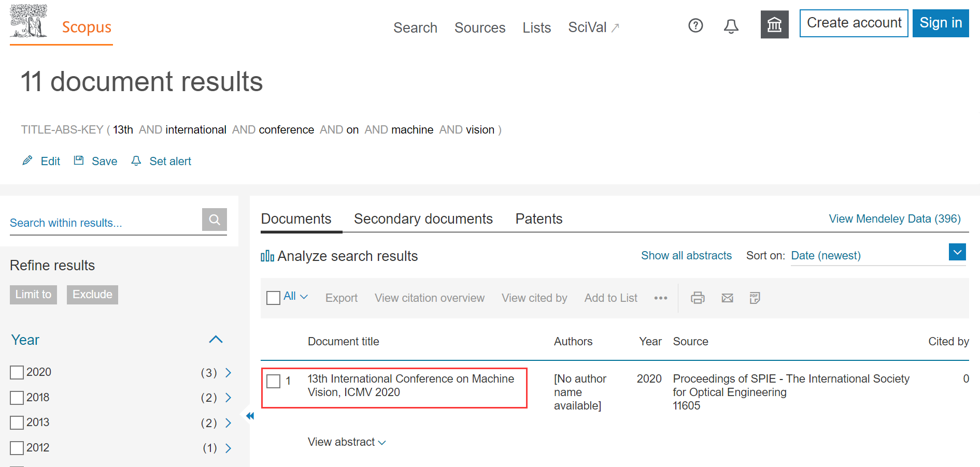Click the help question mark icon
The width and height of the screenshot is (980, 467).
(695, 25)
